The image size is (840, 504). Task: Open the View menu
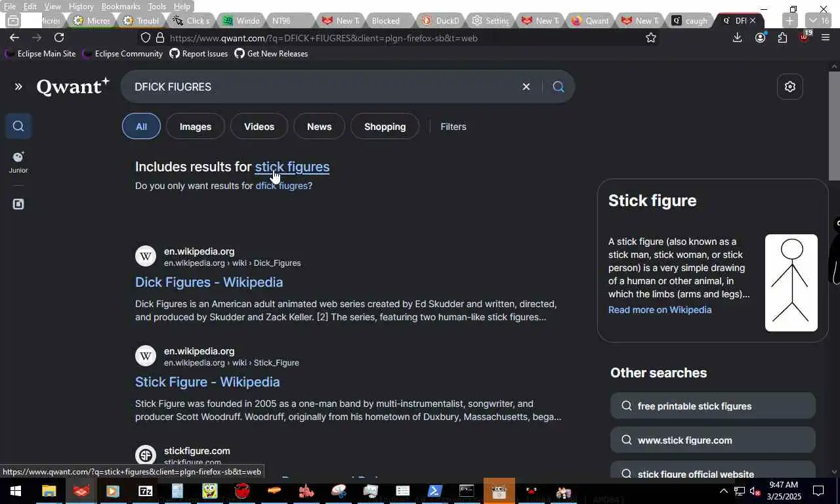(52, 6)
